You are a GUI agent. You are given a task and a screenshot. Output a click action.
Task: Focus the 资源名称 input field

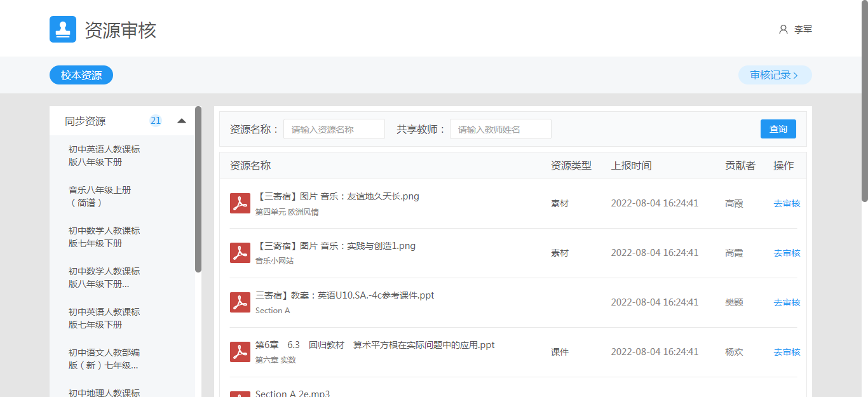pyautogui.click(x=334, y=129)
